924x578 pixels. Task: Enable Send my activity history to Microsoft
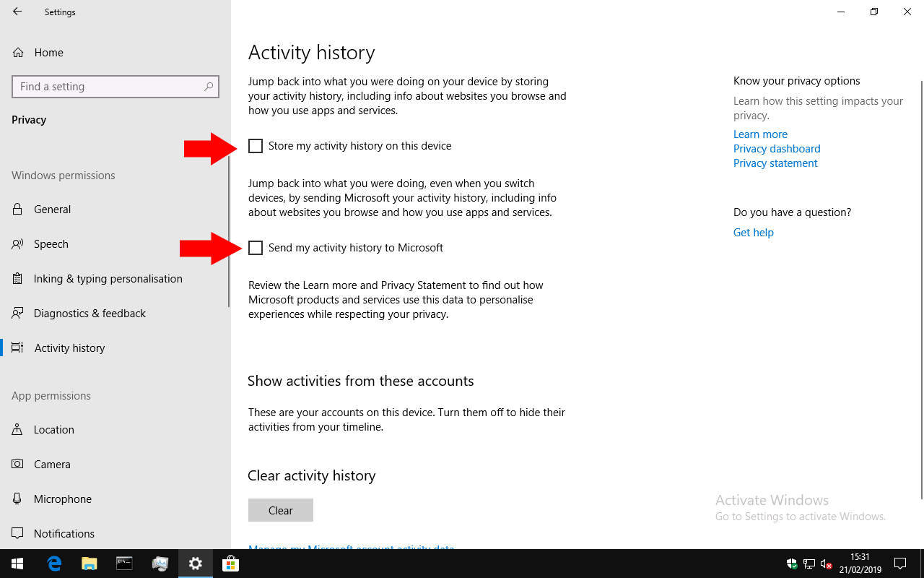click(256, 248)
